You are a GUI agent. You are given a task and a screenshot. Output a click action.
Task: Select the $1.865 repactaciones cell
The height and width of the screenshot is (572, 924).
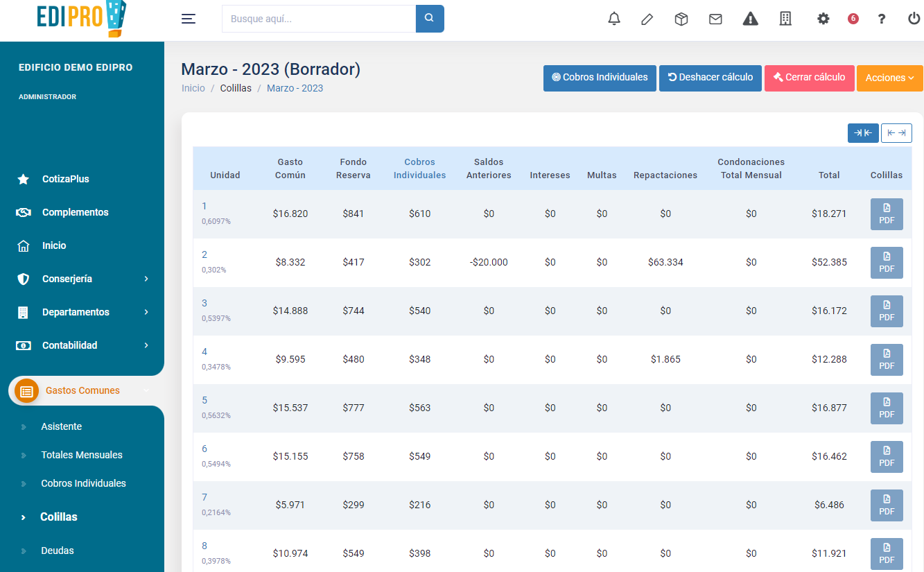[x=665, y=359]
